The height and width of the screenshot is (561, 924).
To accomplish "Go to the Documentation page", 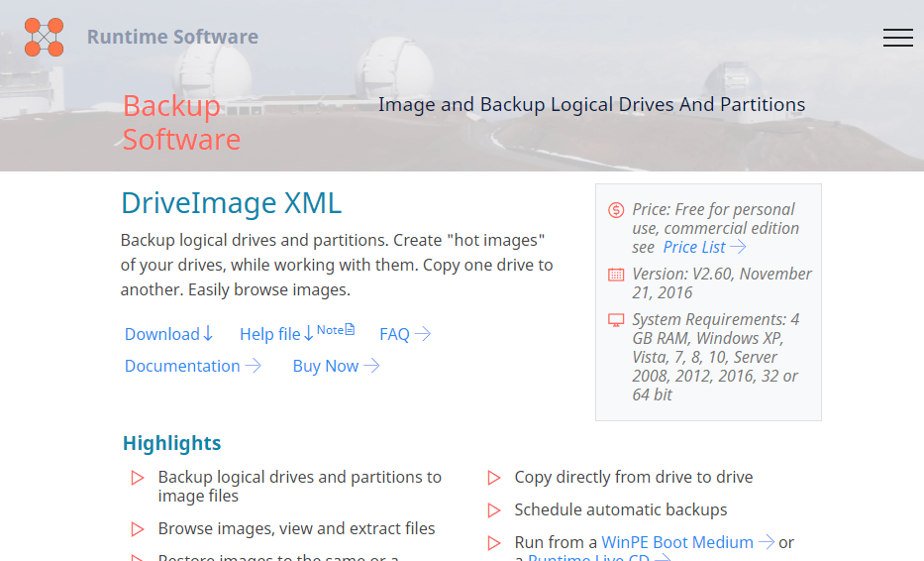I will pos(193,366).
